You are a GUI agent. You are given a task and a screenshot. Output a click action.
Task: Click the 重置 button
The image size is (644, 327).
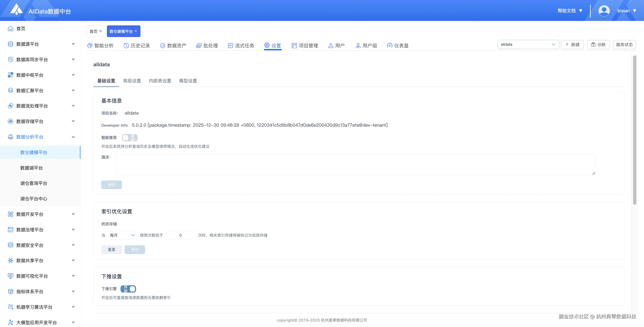[111, 249]
